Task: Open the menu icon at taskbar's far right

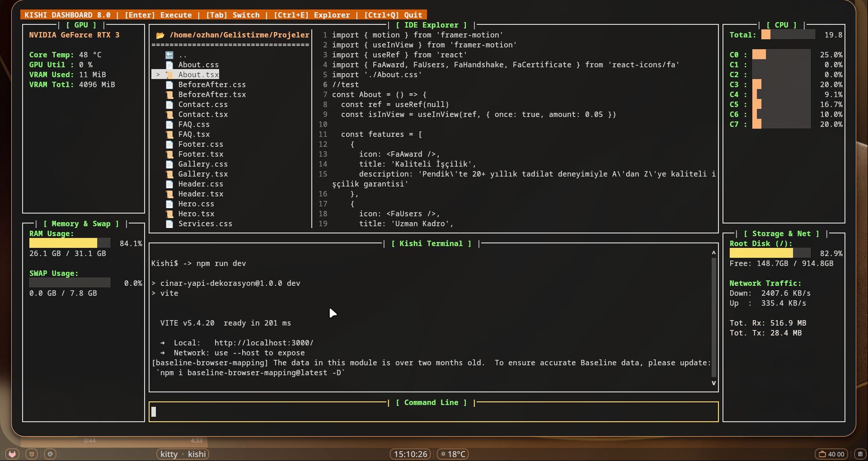Action: (860, 454)
